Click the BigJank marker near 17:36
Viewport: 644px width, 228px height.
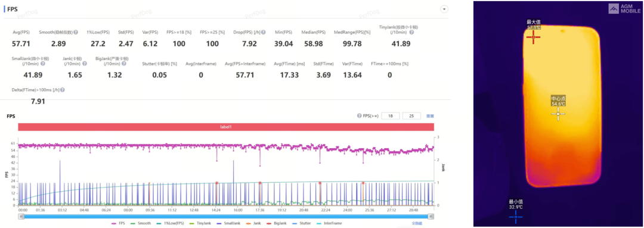click(x=260, y=183)
